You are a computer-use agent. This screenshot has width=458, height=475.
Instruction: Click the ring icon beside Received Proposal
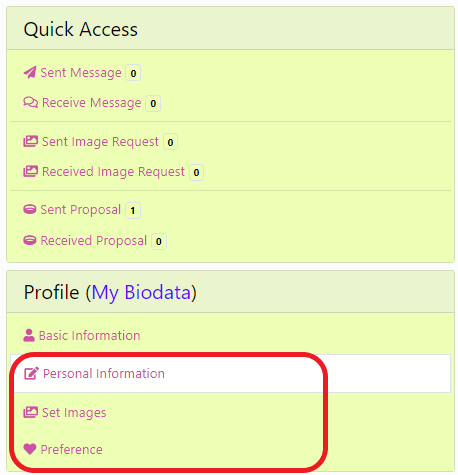(30, 240)
